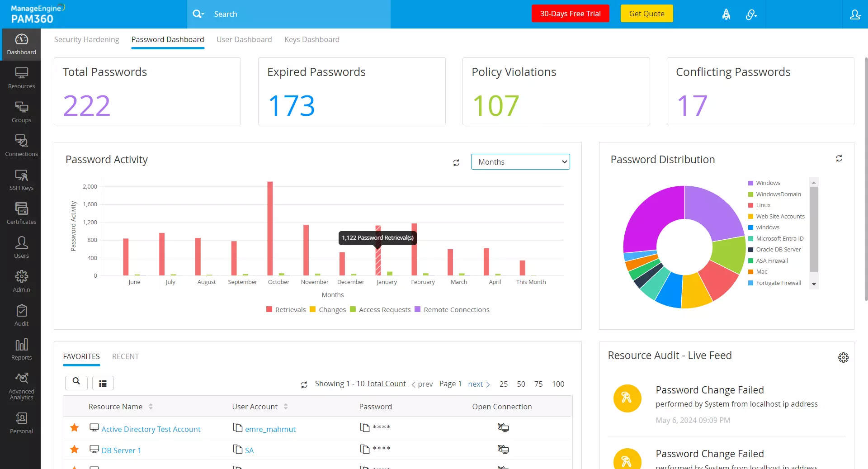Select the Audit icon in the sidebar

click(x=21, y=314)
